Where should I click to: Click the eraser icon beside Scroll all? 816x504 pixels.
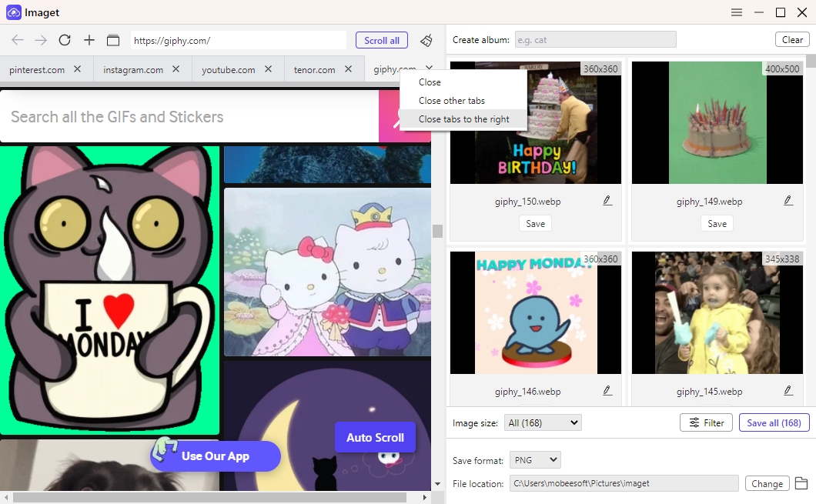click(x=426, y=40)
